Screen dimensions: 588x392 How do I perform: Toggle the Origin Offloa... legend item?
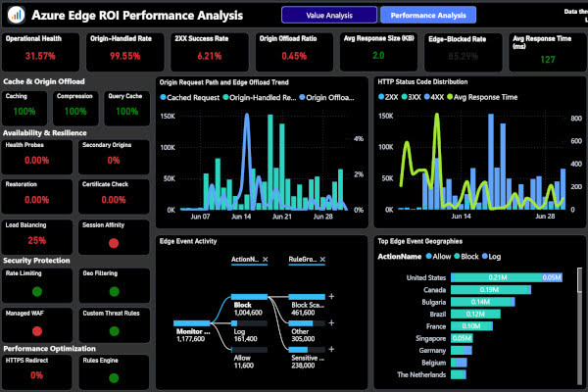point(326,98)
